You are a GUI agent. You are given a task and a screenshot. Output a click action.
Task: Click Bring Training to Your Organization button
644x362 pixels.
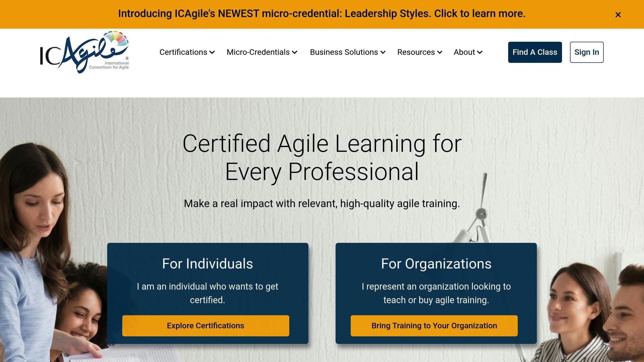coord(434,326)
